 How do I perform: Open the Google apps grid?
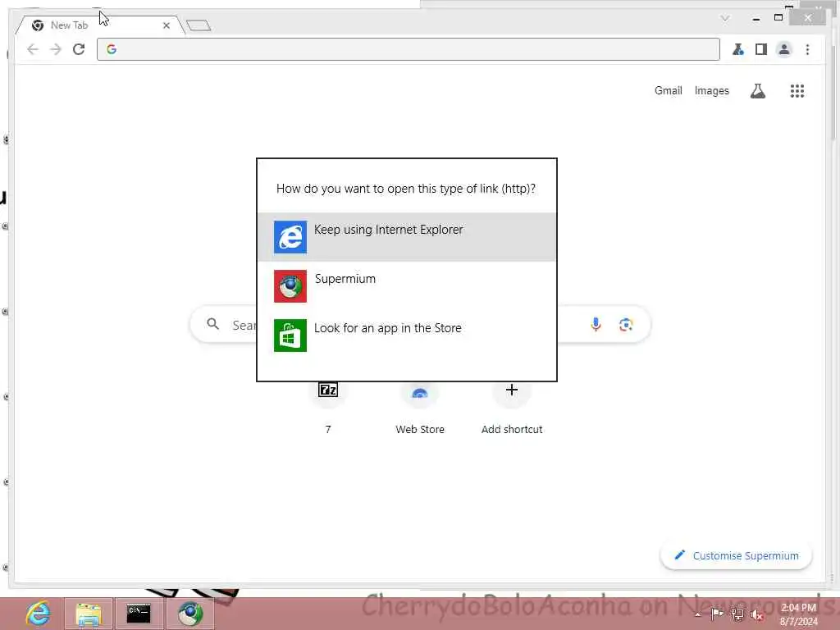click(797, 91)
